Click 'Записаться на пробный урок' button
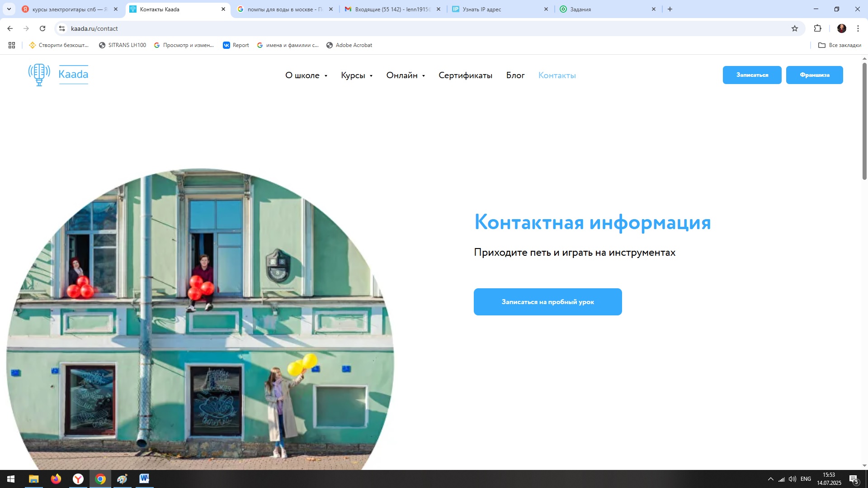 pos(547,302)
